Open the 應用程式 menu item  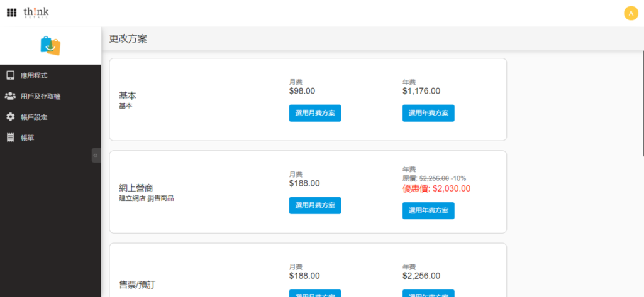(x=34, y=75)
